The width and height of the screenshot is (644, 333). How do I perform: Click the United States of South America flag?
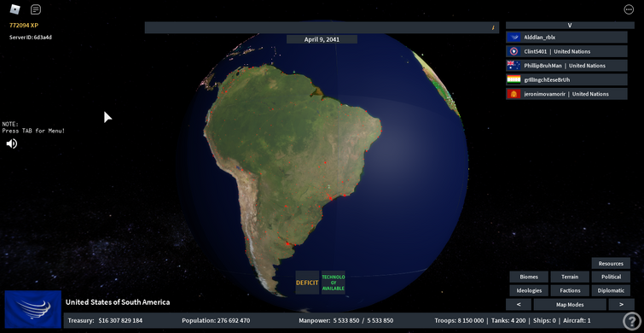pyautogui.click(x=33, y=309)
